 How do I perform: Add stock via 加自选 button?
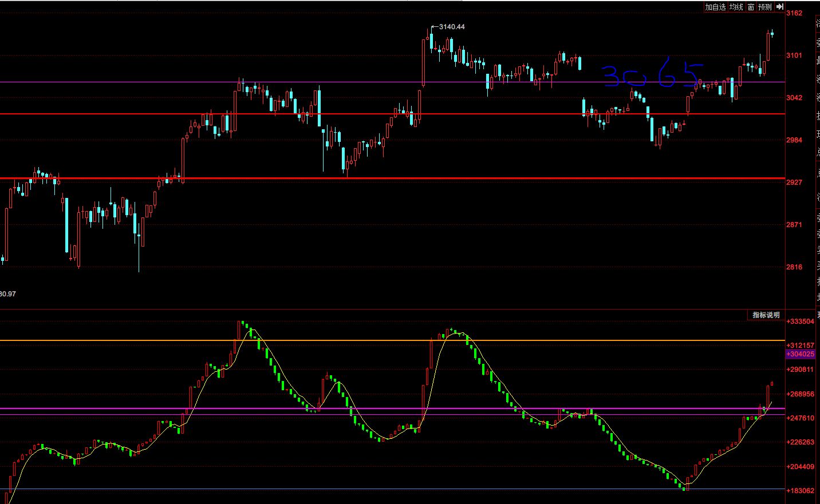coord(715,7)
